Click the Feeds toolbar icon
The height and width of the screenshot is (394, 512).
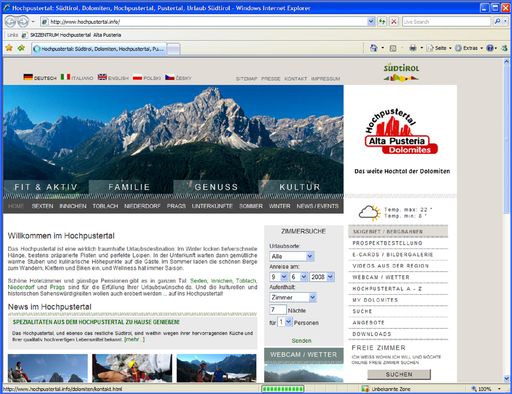click(x=393, y=48)
